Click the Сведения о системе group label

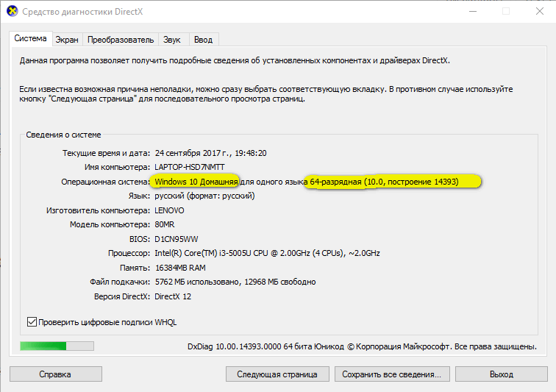pyautogui.click(x=63, y=135)
